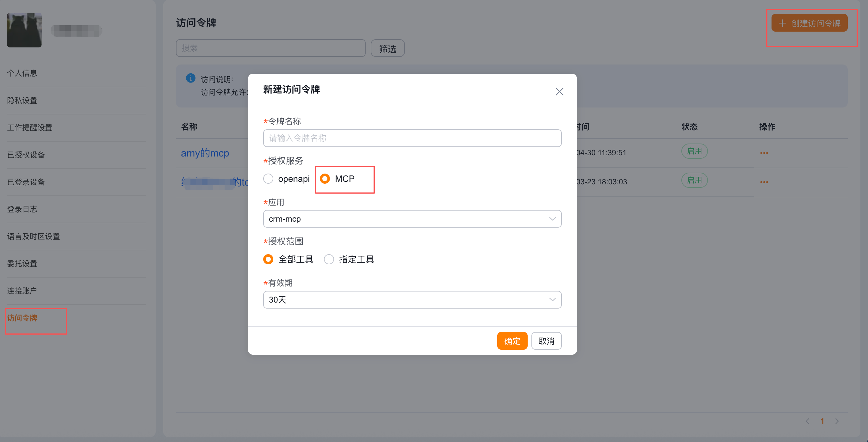Expand the 有效期 30天 dropdown

pos(412,300)
